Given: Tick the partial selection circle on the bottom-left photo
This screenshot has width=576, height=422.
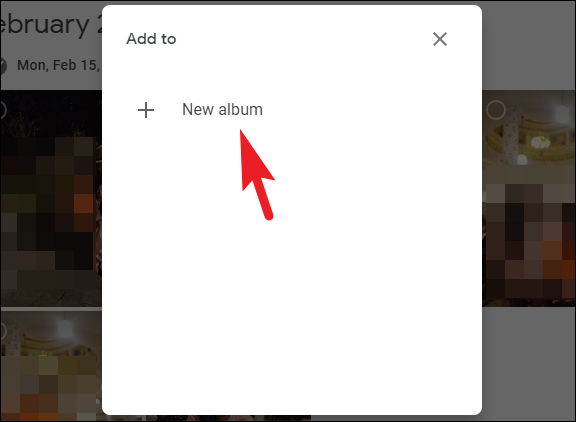Looking at the screenshot, I should point(3,331).
